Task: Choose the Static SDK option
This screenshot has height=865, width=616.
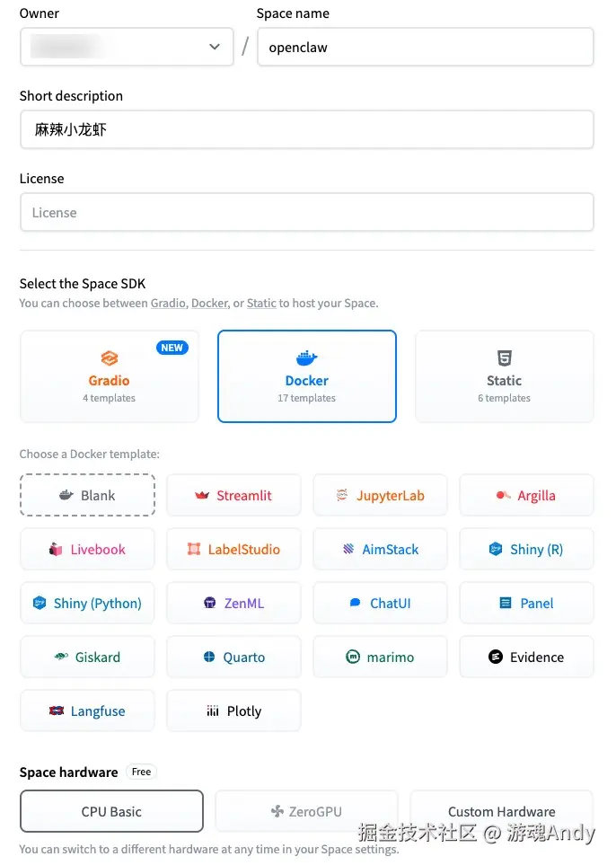Action: [504, 375]
